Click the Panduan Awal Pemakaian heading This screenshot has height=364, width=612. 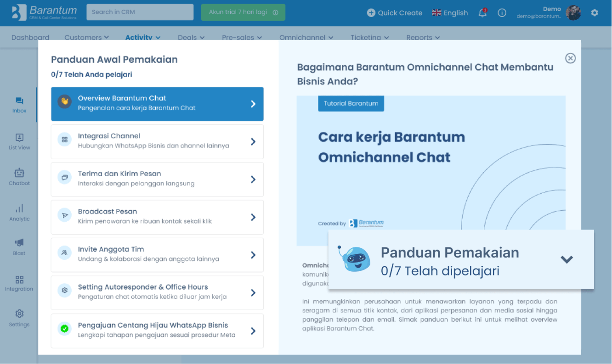[114, 59]
